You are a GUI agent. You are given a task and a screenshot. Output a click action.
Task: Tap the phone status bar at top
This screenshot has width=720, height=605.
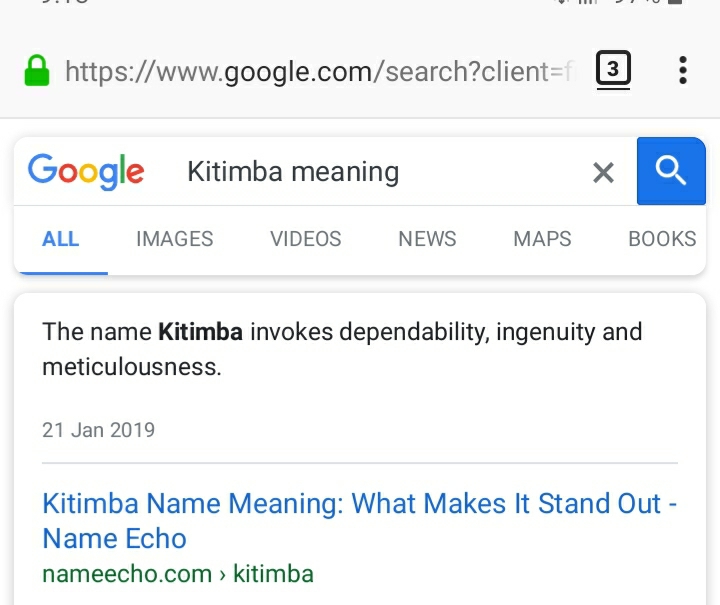click(360, 4)
